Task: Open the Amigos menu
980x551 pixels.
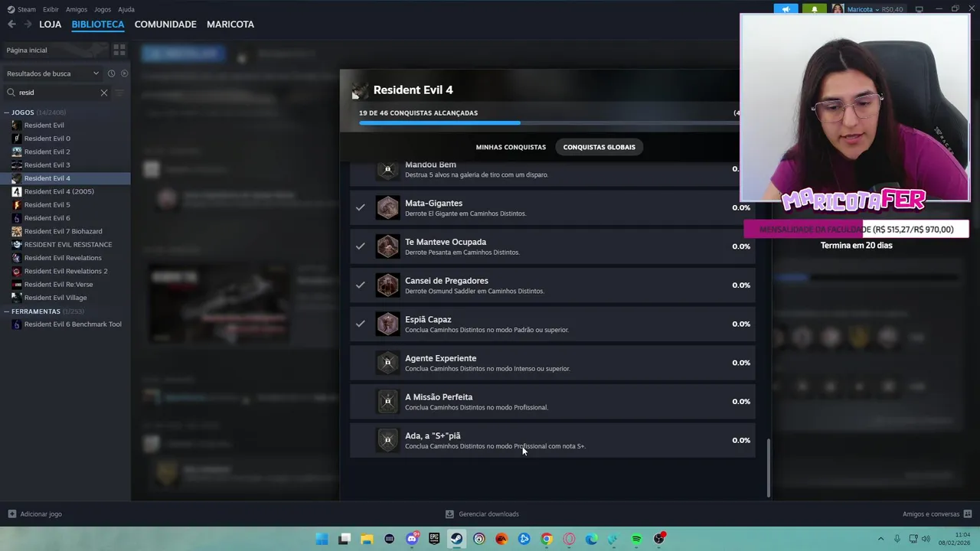Action: (x=77, y=9)
